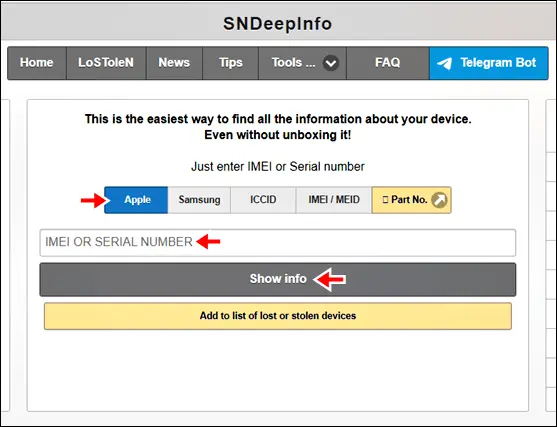Open the FAQ page
Image resolution: width=557 pixels, height=427 pixels.
tap(388, 63)
